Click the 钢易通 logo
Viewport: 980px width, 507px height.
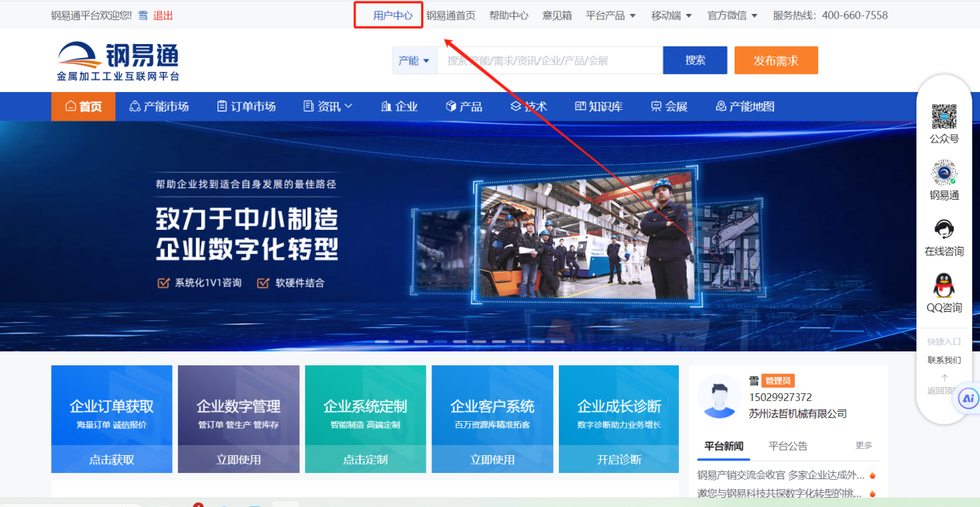(118, 62)
